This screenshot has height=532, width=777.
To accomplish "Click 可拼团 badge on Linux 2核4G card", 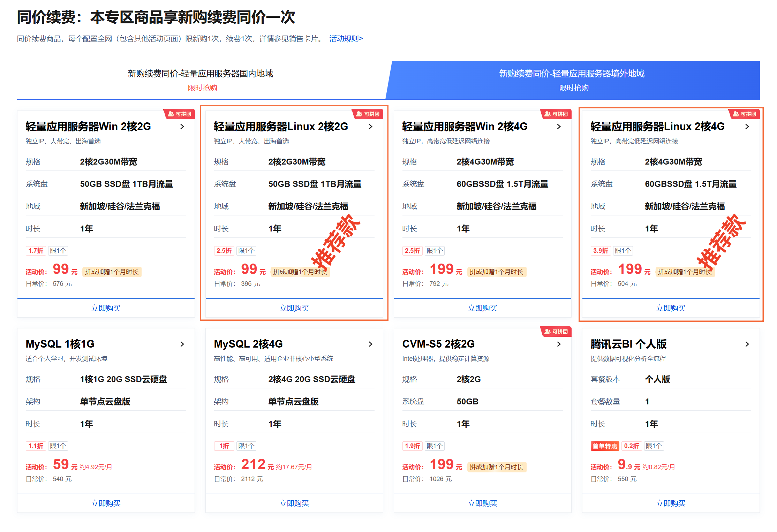I will (744, 114).
